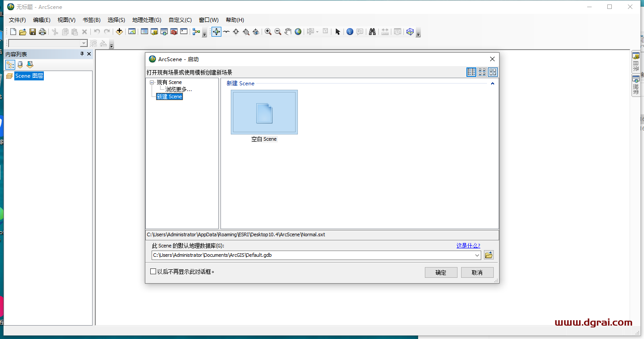
Task: Select the 空白 Scene template thumbnail
Action: [264, 112]
